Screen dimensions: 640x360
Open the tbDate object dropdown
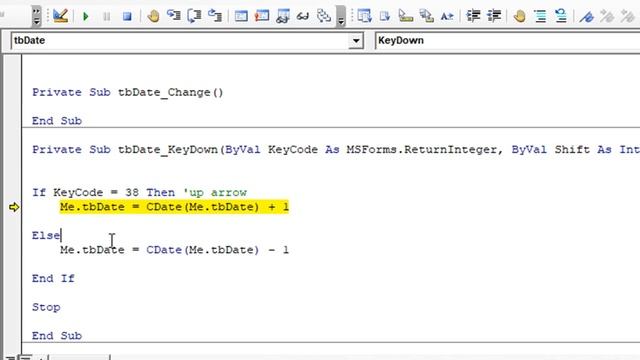[x=356, y=40]
